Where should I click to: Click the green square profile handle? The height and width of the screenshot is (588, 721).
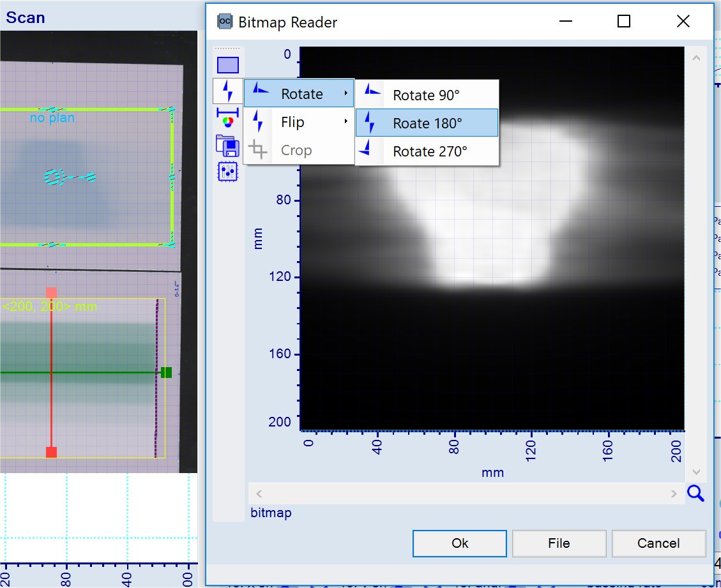tap(167, 372)
